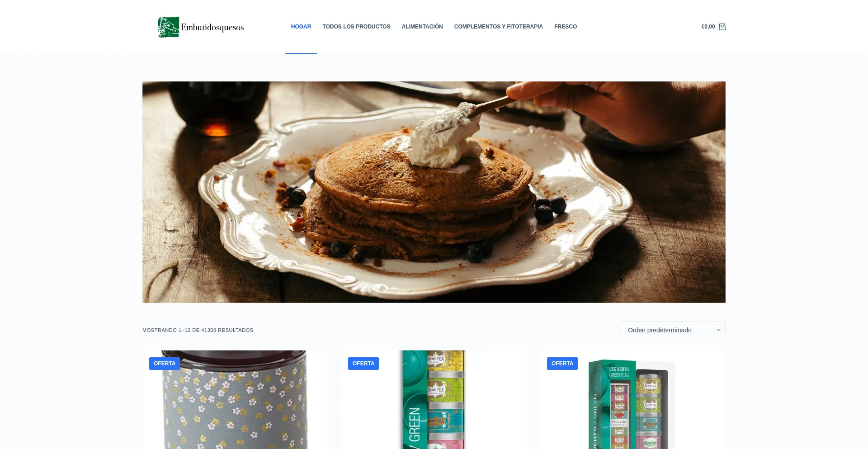Open the Kusmi green tea stack product
This screenshot has width=868, height=449.
(x=434, y=400)
